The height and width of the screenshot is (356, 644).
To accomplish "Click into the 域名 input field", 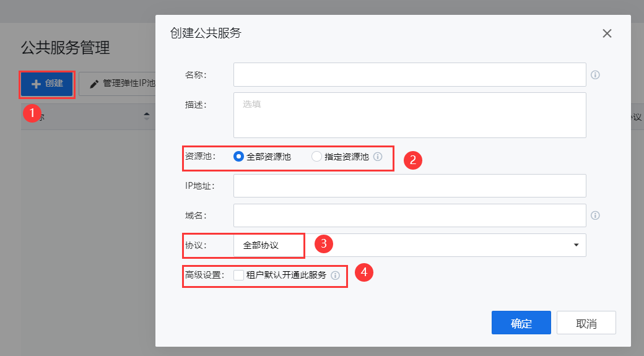I will [409, 215].
